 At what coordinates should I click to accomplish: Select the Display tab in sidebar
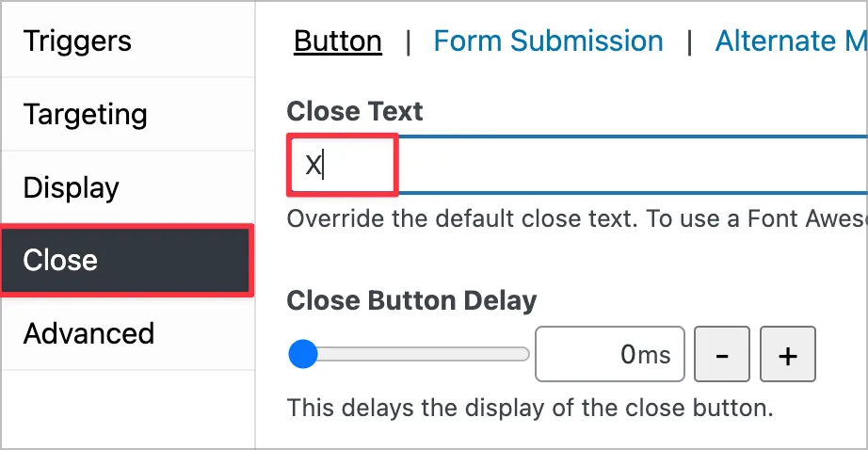click(71, 187)
